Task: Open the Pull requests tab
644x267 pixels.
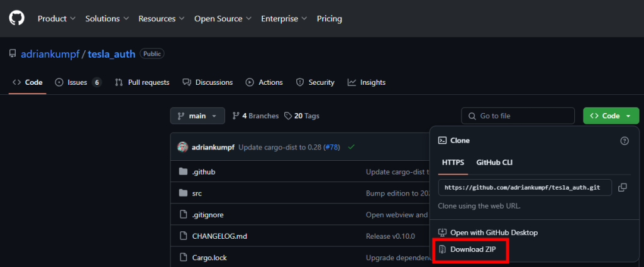Action: click(142, 82)
